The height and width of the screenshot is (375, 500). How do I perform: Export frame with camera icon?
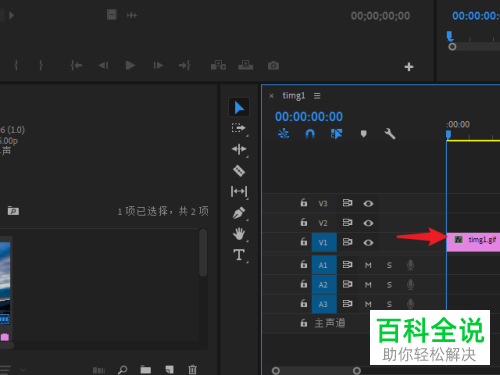[273, 65]
